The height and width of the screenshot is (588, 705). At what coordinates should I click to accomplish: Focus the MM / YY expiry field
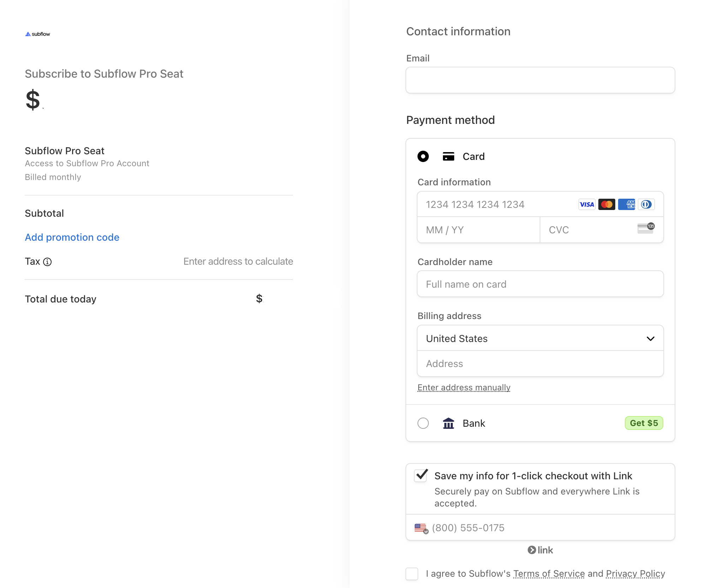479,230
